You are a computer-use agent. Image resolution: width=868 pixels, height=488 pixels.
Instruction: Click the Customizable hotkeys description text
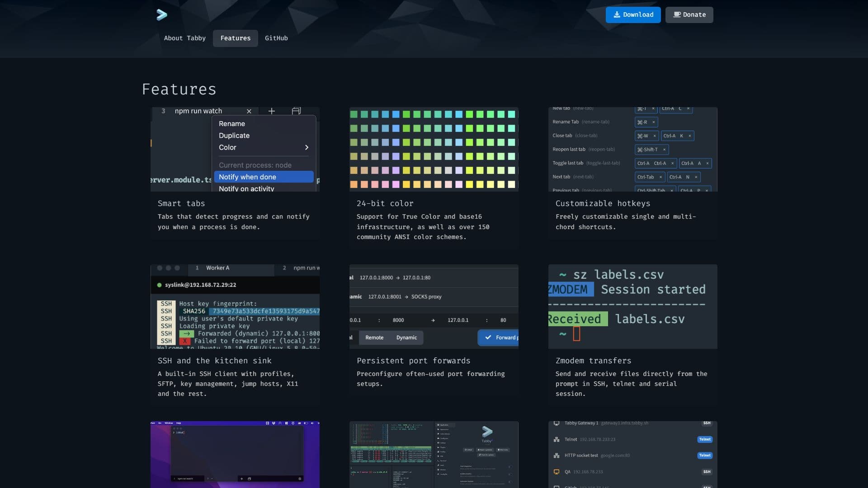[626, 222]
